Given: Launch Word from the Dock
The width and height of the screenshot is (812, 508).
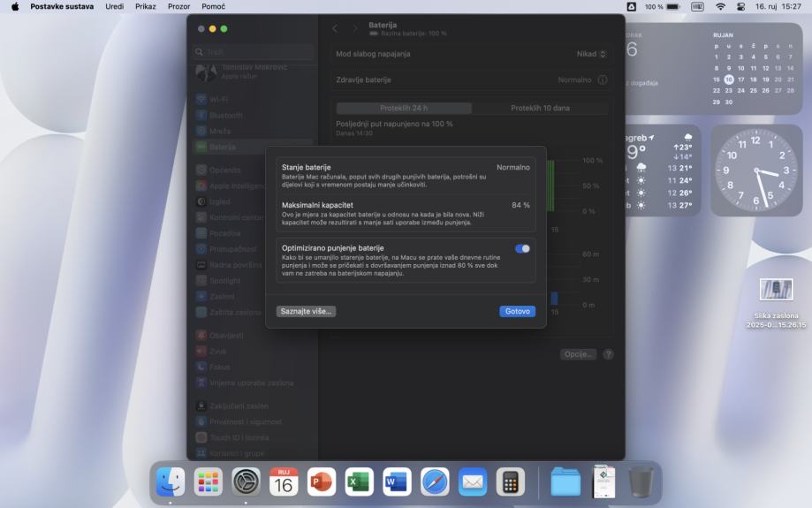Looking at the screenshot, I should click(398, 482).
